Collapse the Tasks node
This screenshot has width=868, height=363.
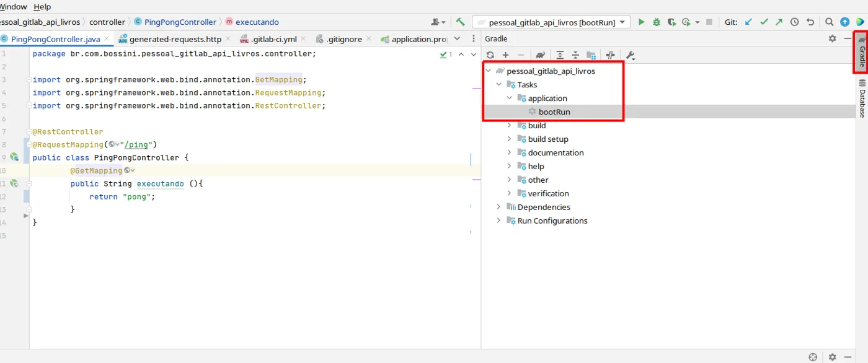pyautogui.click(x=499, y=85)
